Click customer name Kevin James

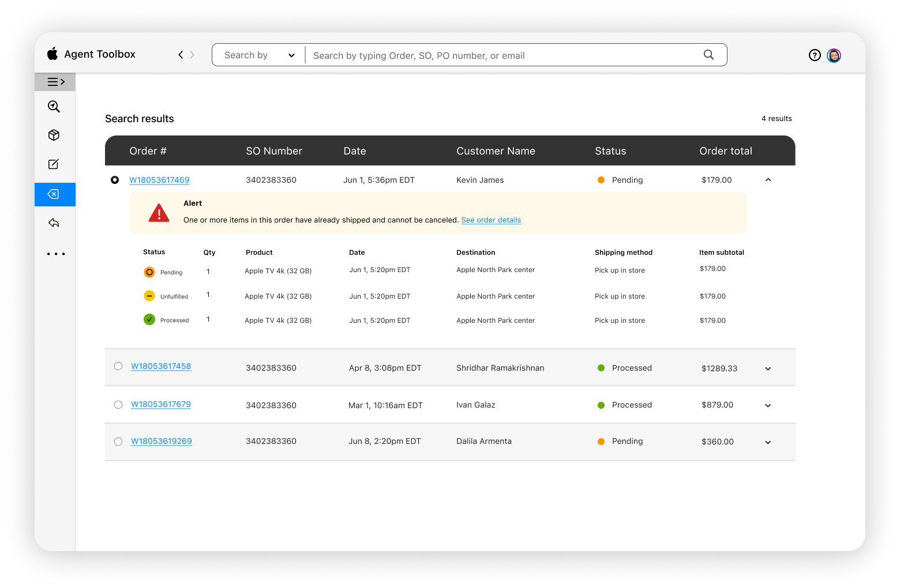click(480, 180)
